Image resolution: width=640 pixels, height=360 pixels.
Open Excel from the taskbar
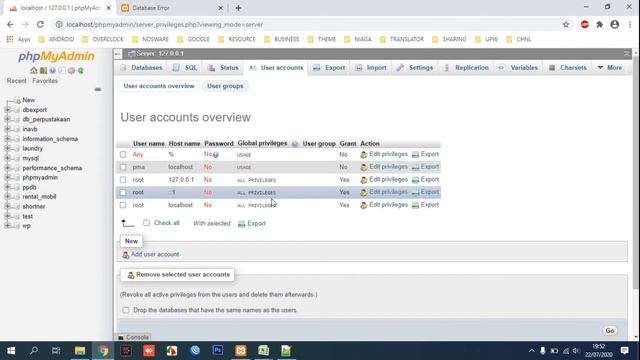[263, 351]
